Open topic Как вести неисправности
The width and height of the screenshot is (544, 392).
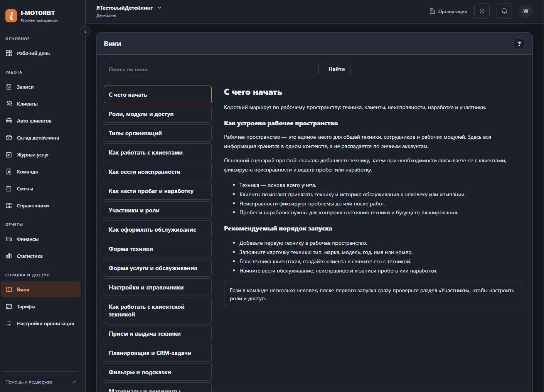tap(158, 172)
